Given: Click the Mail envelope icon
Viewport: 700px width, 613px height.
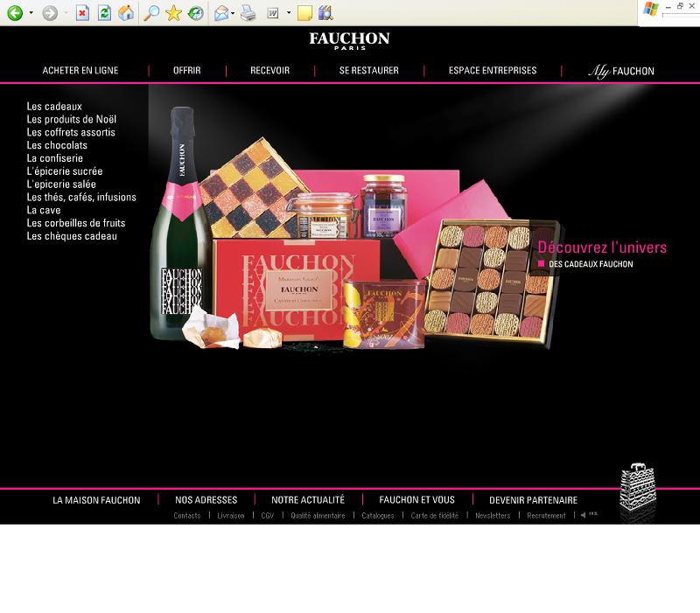Looking at the screenshot, I should (221, 13).
